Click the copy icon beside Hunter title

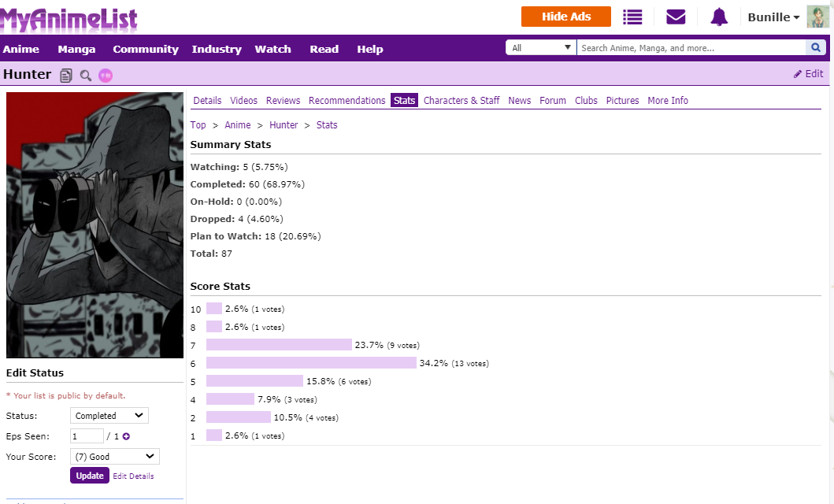(66, 76)
